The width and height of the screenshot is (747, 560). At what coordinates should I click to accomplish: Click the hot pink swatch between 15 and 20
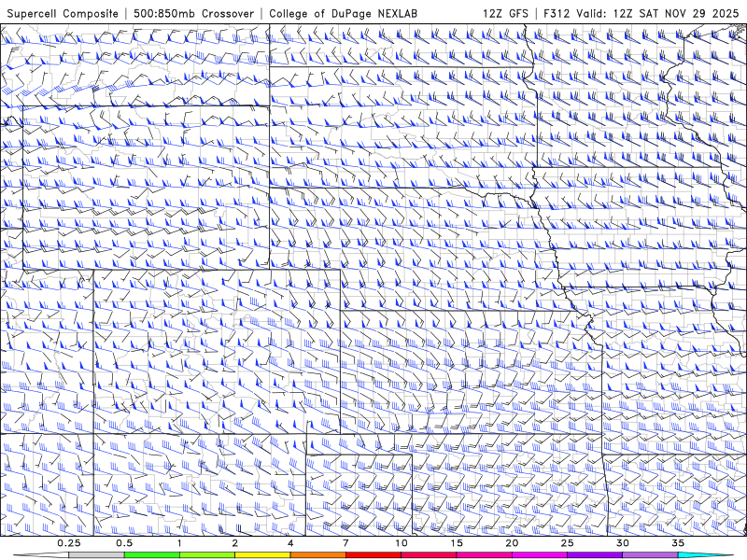(x=484, y=555)
